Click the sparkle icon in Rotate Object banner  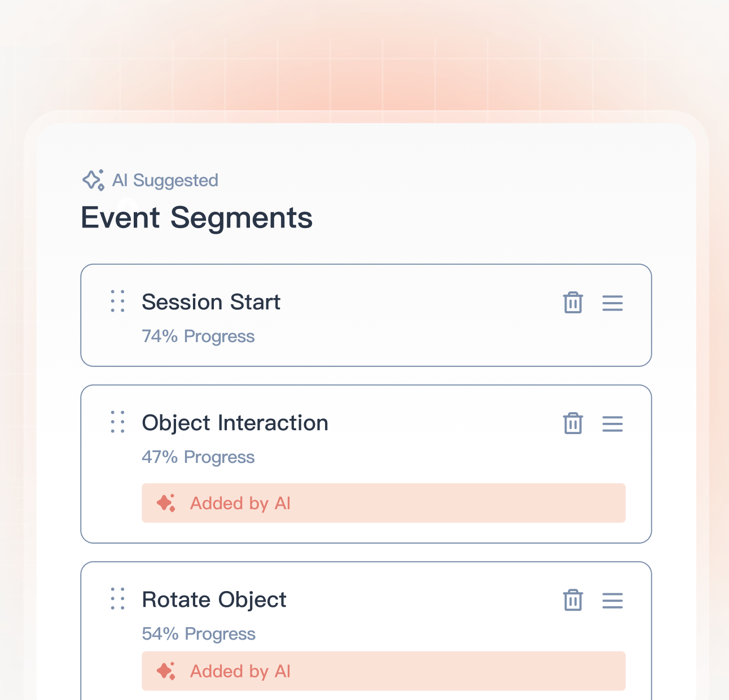(x=166, y=671)
